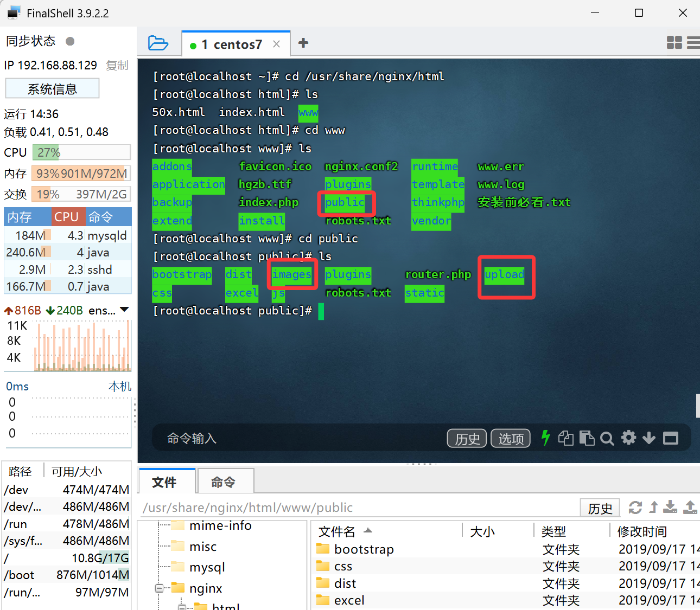The height and width of the screenshot is (610, 700).
Task: Open path 历史 button in file panel
Action: [x=600, y=508]
